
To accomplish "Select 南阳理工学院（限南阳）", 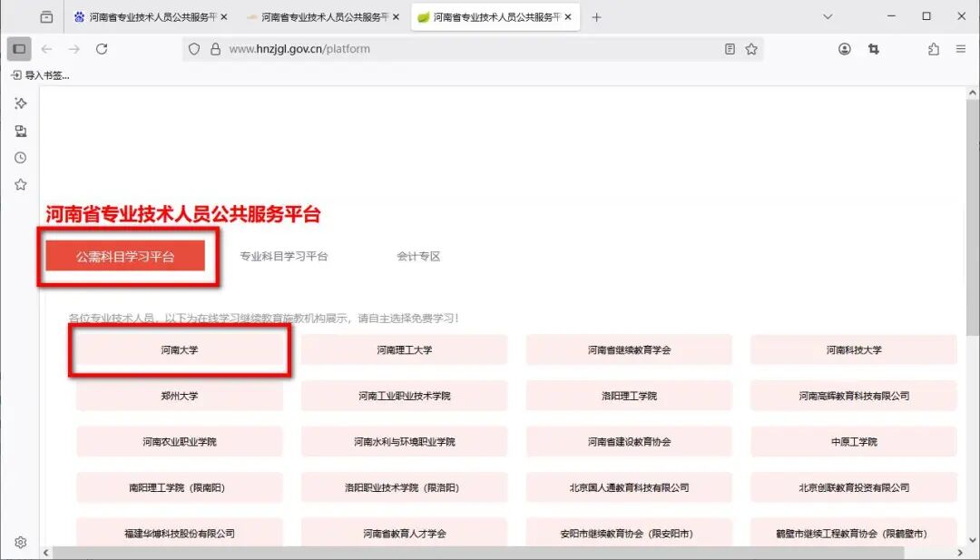I will (180, 487).
